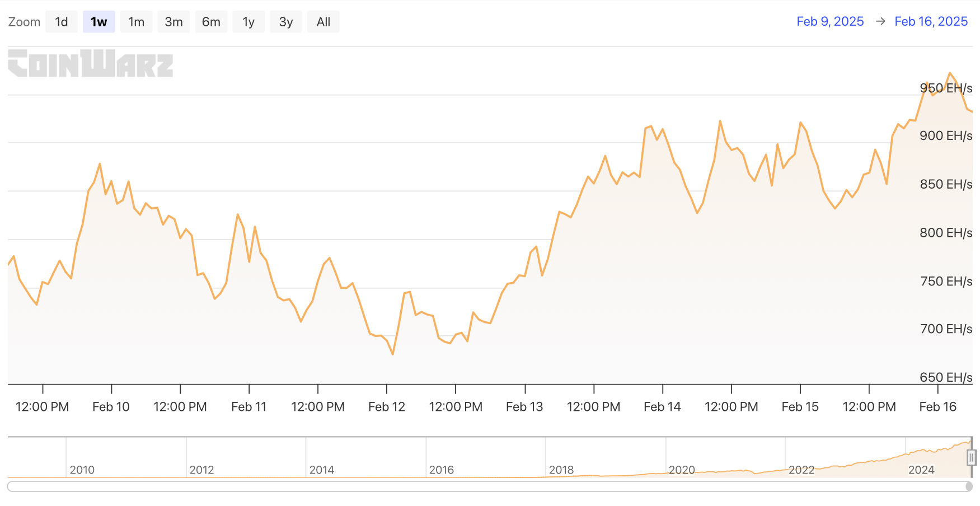
Task: Switch zoom range to 1w
Action: coord(99,22)
